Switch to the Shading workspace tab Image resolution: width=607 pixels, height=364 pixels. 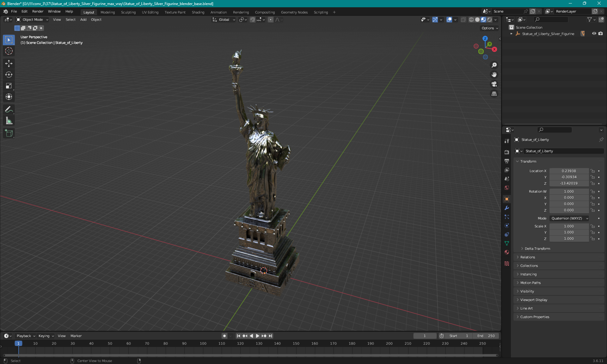[198, 12]
